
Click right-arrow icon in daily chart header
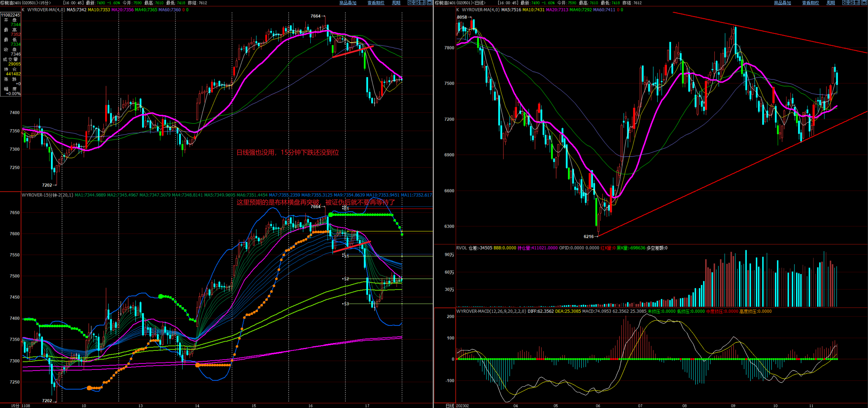(851, 3)
